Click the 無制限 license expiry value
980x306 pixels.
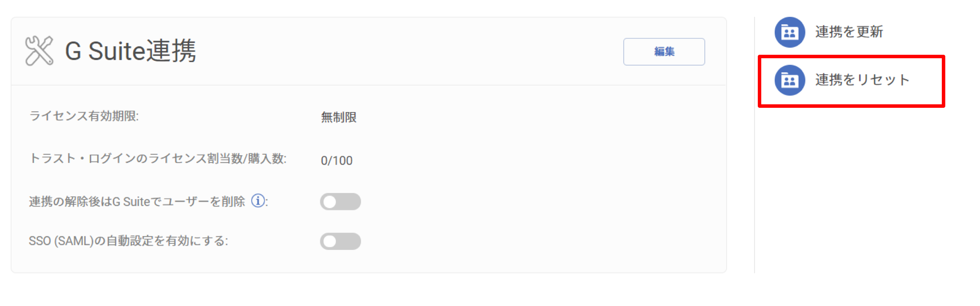[x=339, y=117]
